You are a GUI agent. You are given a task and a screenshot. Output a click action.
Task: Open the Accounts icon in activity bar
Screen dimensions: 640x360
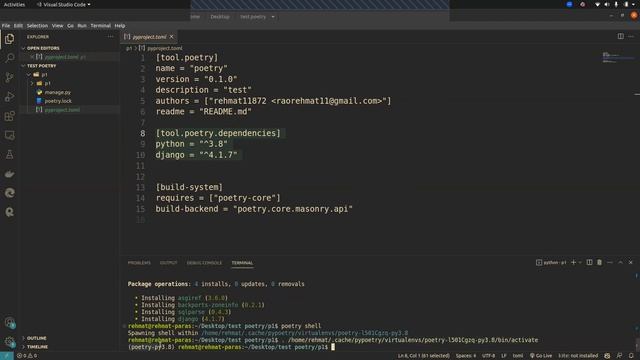pos(9,323)
